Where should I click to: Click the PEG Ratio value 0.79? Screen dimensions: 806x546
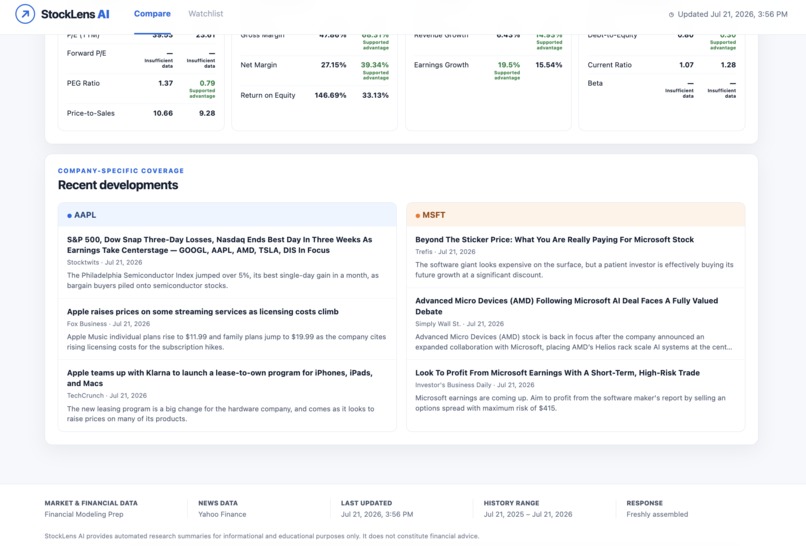pyautogui.click(x=207, y=83)
